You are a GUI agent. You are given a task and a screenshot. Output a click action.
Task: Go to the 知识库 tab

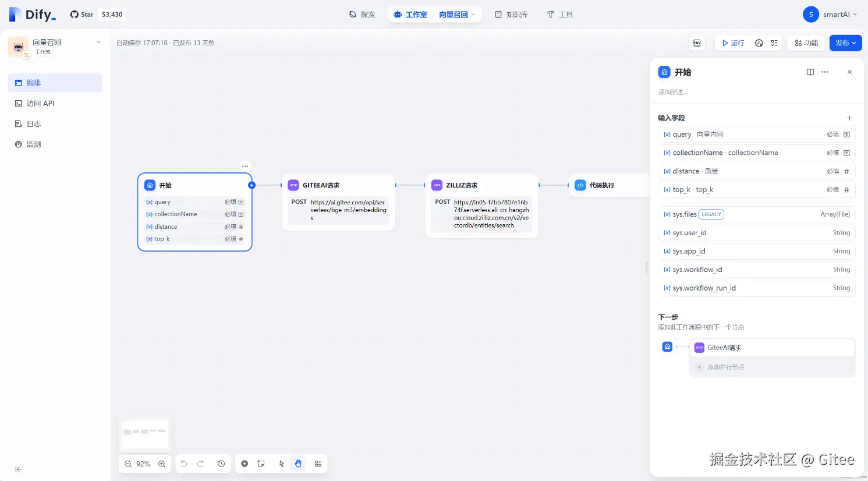512,15
